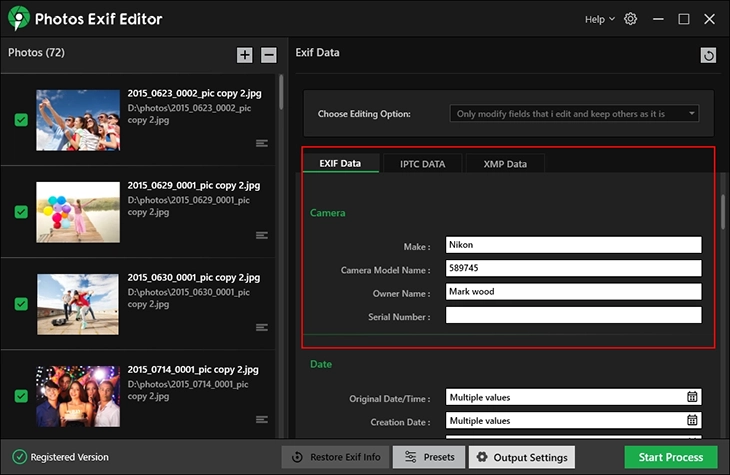The width and height of the screenshot is (730, 475).
Task: Click the Start Process button
Action: tap(670, 457)
